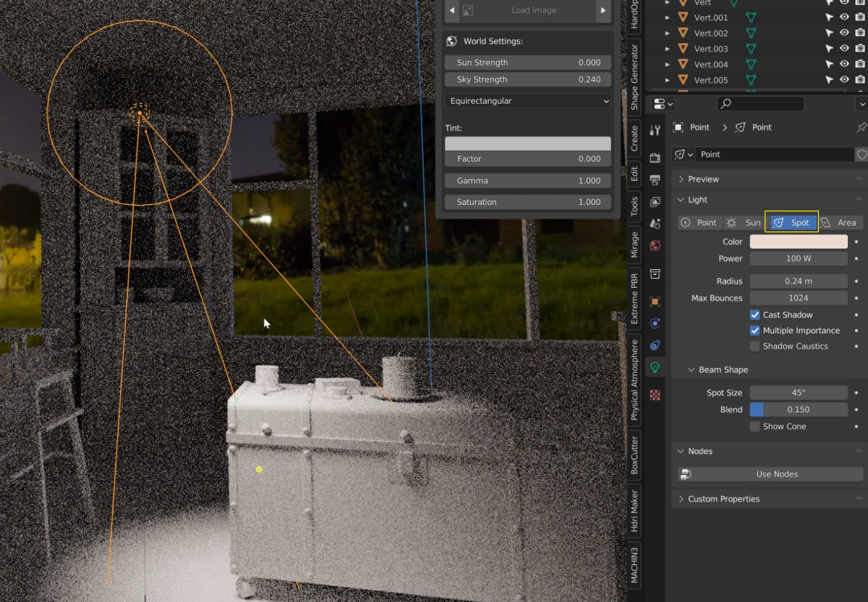The image size is (868, 602).
Task: Open the Output properties printer icon
Action: point(655,179)
